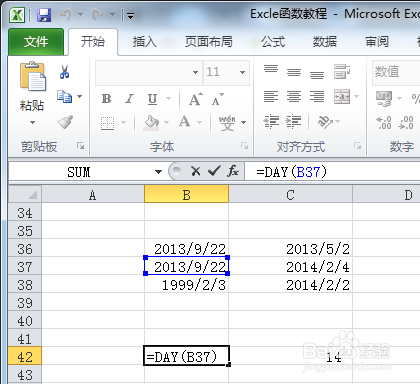Screen dimensions: 420x384
Task: Click the Redo arrow icon
Action: point(97,14)
